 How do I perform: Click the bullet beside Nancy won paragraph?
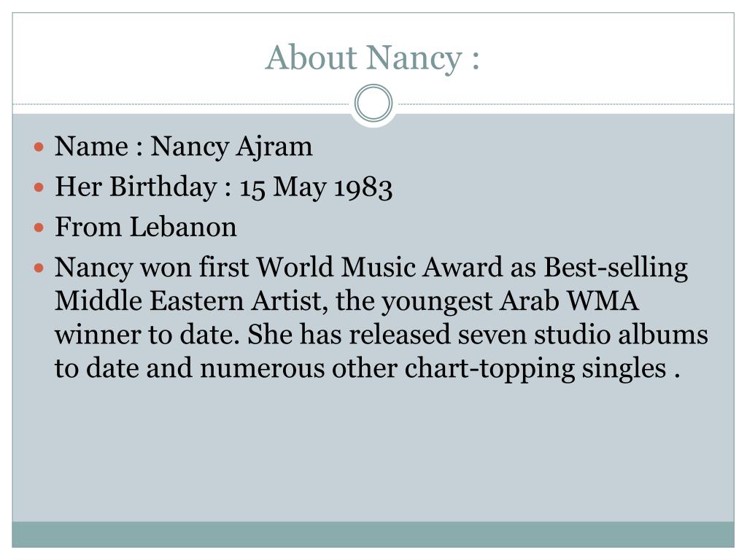pos(39,268)
